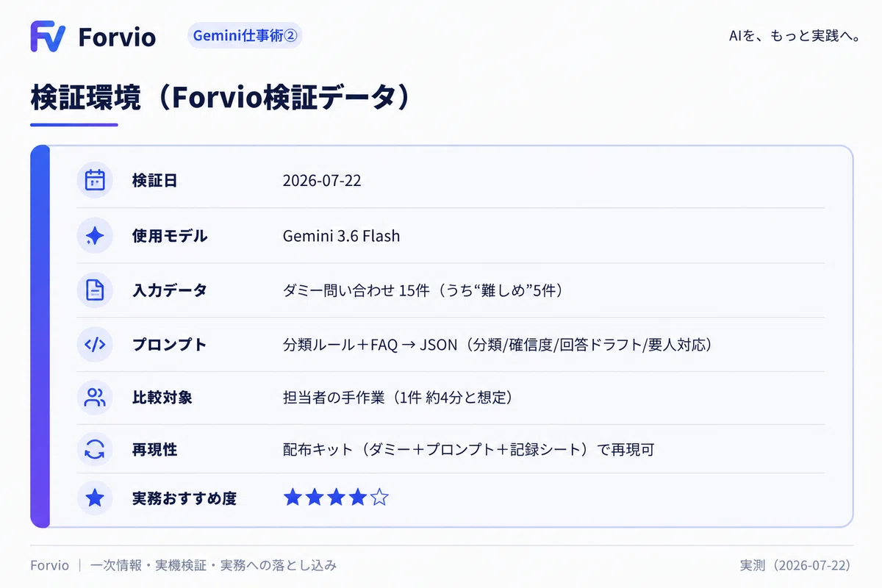Click the date value 2026-07-22 in the 検証日 row
882x588 pixels.
(322, 181)
